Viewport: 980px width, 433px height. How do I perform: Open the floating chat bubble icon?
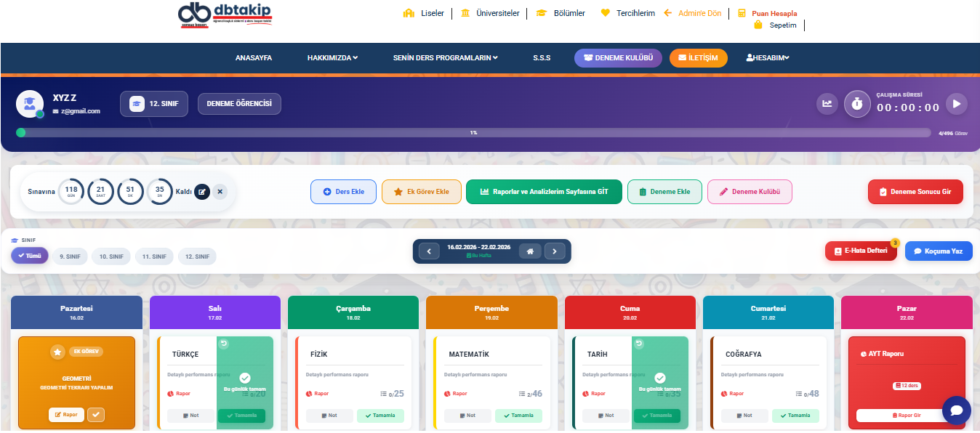[956, 410]
